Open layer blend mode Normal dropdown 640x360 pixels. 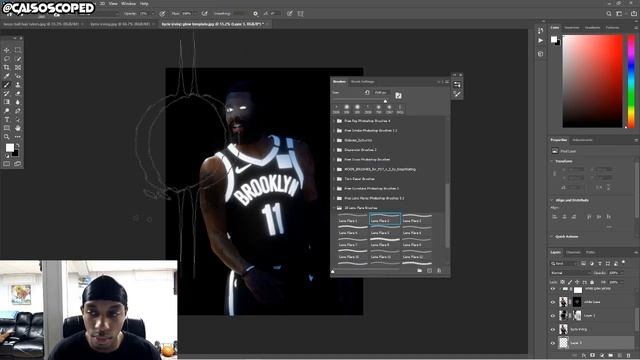(570, 273)
